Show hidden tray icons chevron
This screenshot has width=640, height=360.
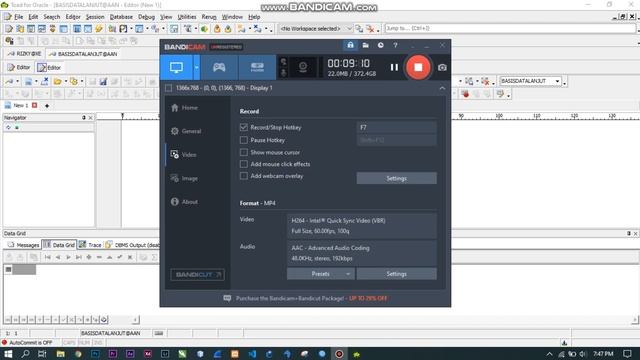click(x=549, y=354)
